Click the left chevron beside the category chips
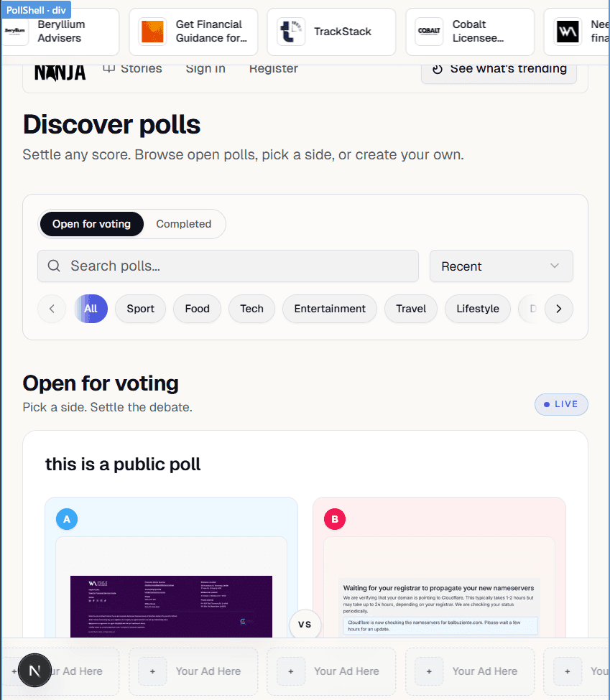Viewport: 610px width, 700px height. coord(51,308)
